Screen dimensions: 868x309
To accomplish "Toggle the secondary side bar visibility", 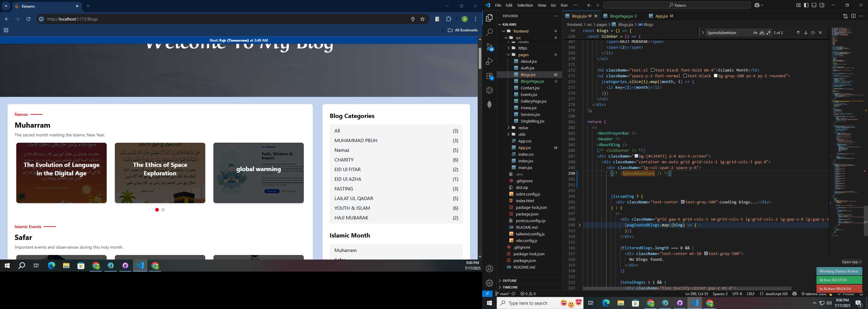I will tap(822, 5).
